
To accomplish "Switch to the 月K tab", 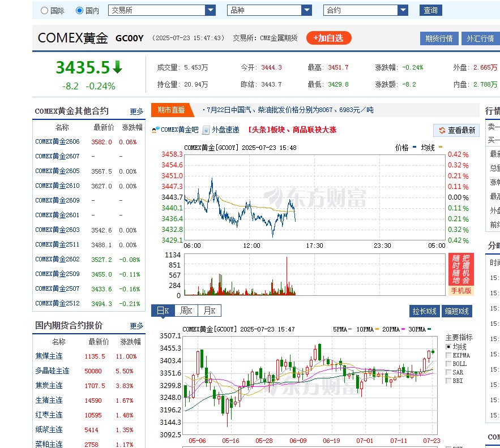I will point(210,311).
